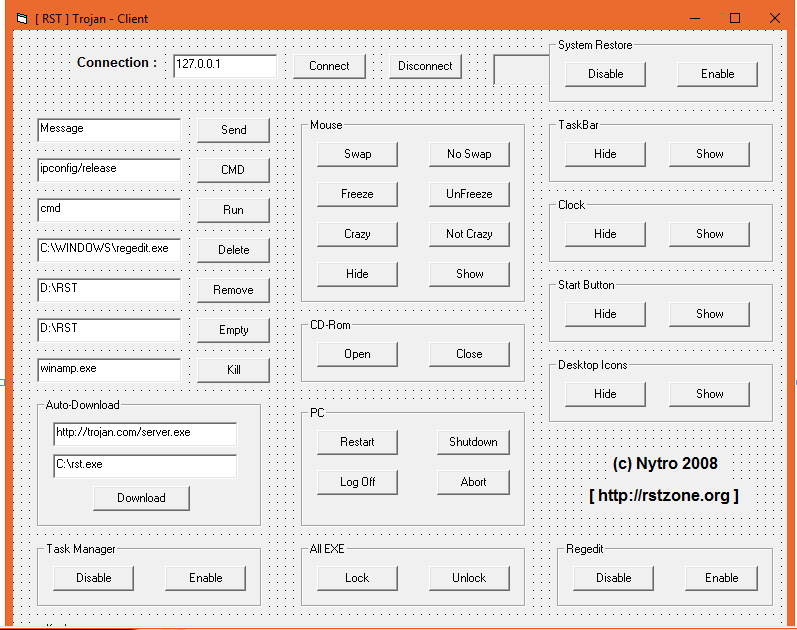797x630 pixels.
Task: Click Show in the Clock group
Action: [x=710, y=234]
